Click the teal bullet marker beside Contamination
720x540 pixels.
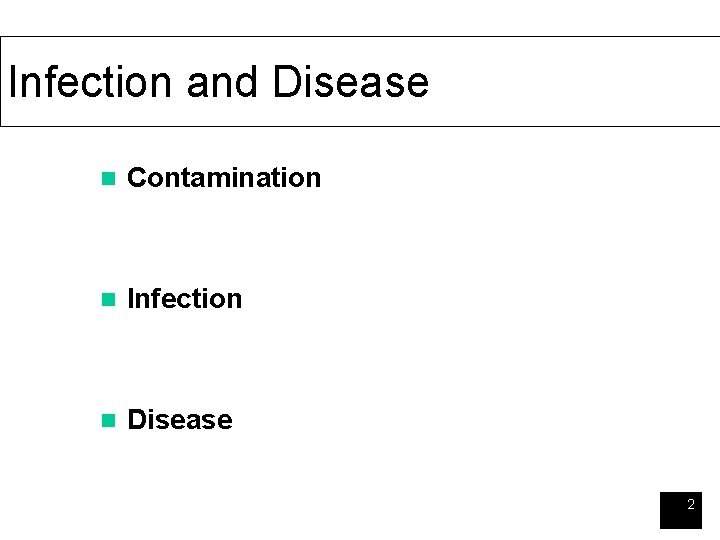coord(109,179)
